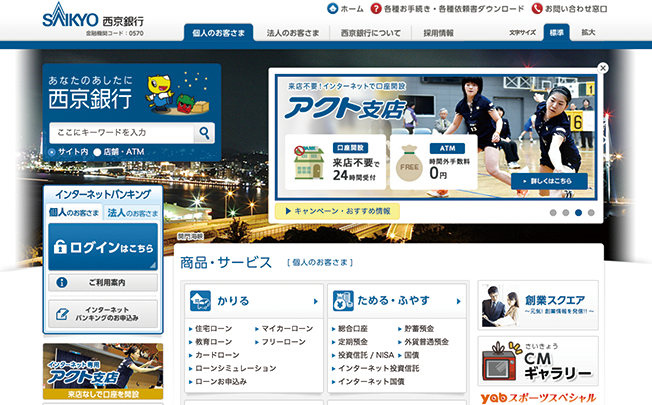The image size is (652, 405).
Task: Open ローンシミュレーション link
Action: [x=235, y=368]
